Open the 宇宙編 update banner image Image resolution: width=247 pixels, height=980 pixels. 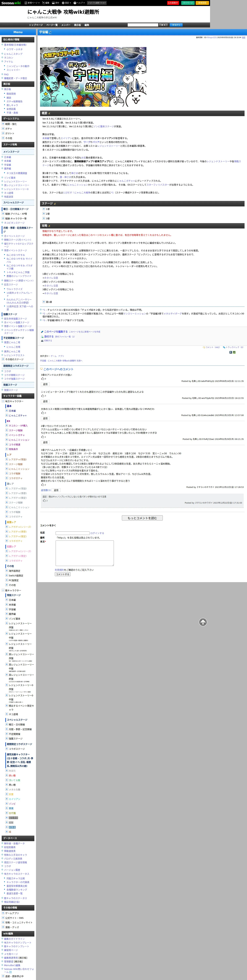(93, 77)
